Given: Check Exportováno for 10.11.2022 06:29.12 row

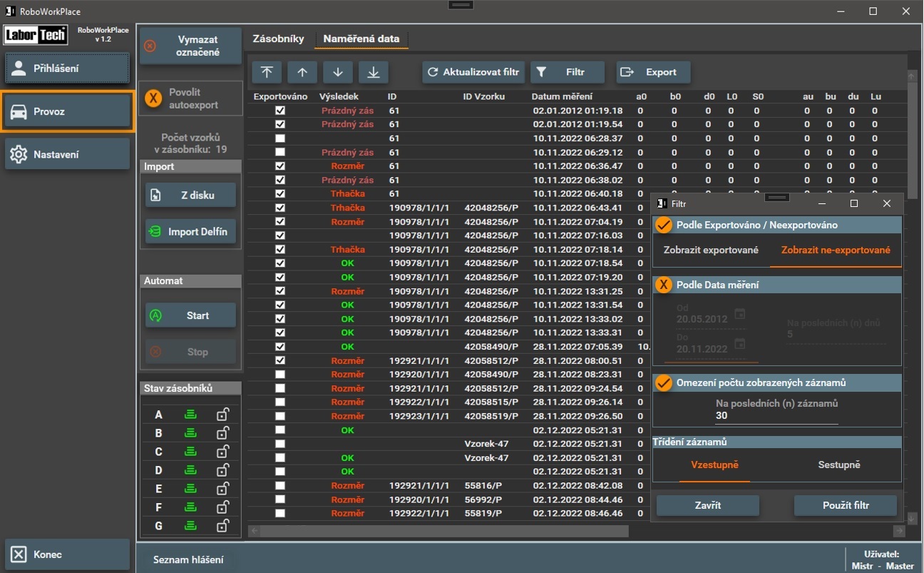Looking at the screenshot, I should (280, 152).
